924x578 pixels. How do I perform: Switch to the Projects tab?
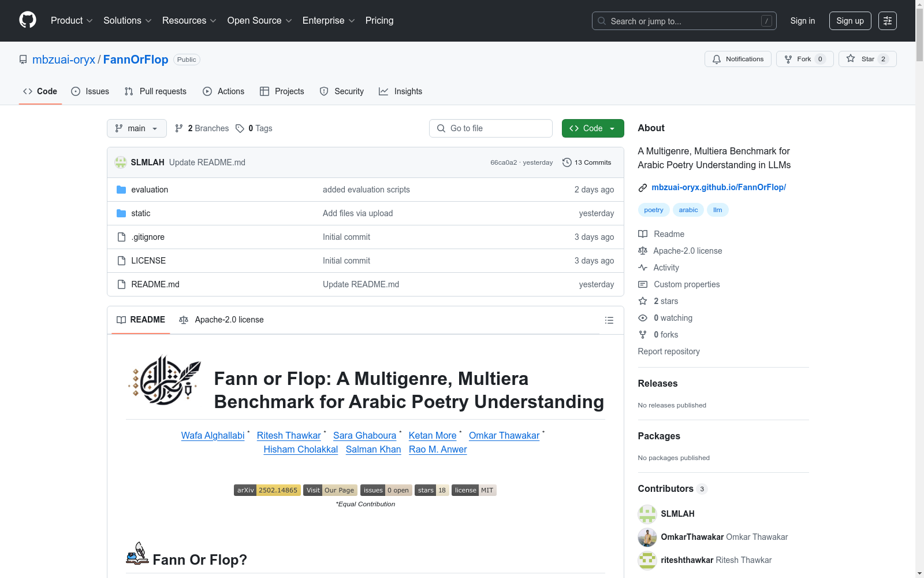click(282, 91)
